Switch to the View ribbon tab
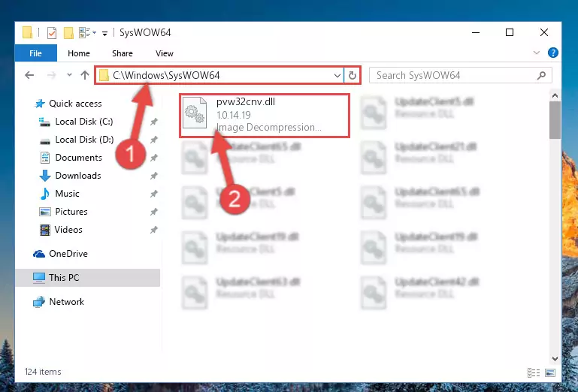Screen dimensions: 578x392 click(165, 53)
